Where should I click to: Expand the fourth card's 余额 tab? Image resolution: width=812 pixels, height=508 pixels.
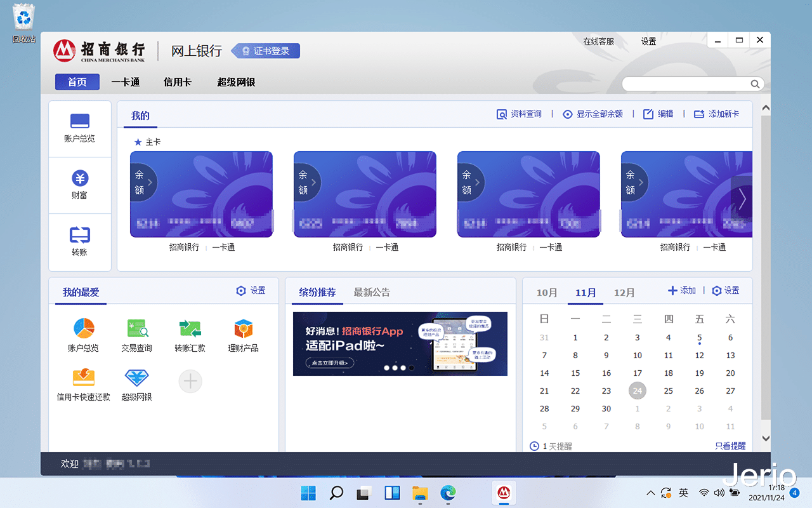point(634,182)
